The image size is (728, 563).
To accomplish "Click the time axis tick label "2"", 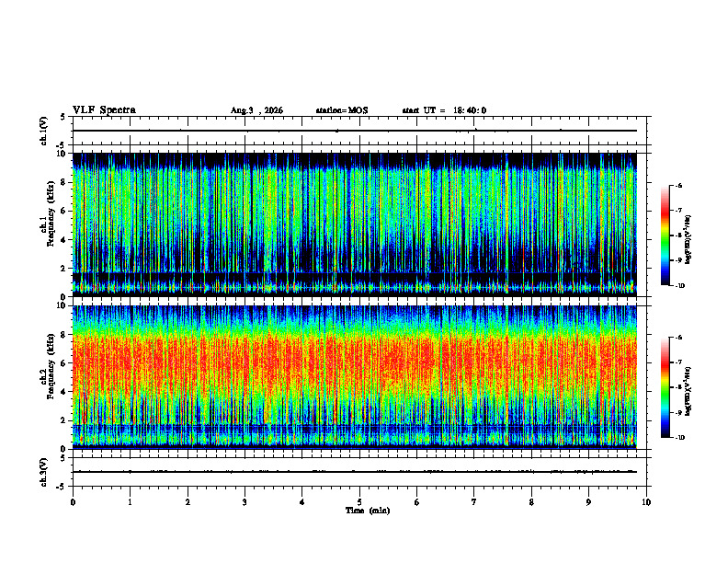I will (188, 502).
